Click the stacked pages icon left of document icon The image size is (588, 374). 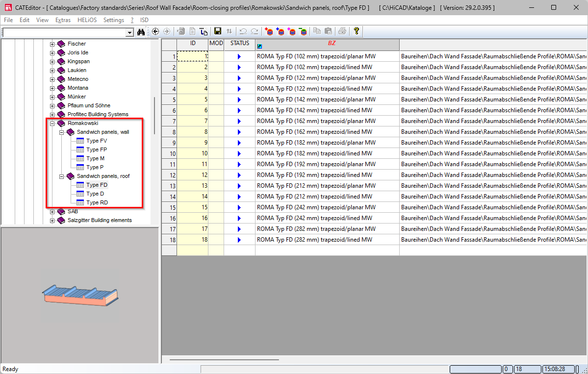coord(181,31)
